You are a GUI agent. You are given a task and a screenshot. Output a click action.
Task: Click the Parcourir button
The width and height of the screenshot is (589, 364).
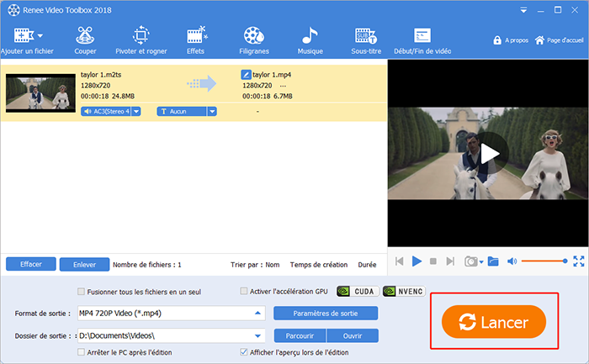[300, 336]
